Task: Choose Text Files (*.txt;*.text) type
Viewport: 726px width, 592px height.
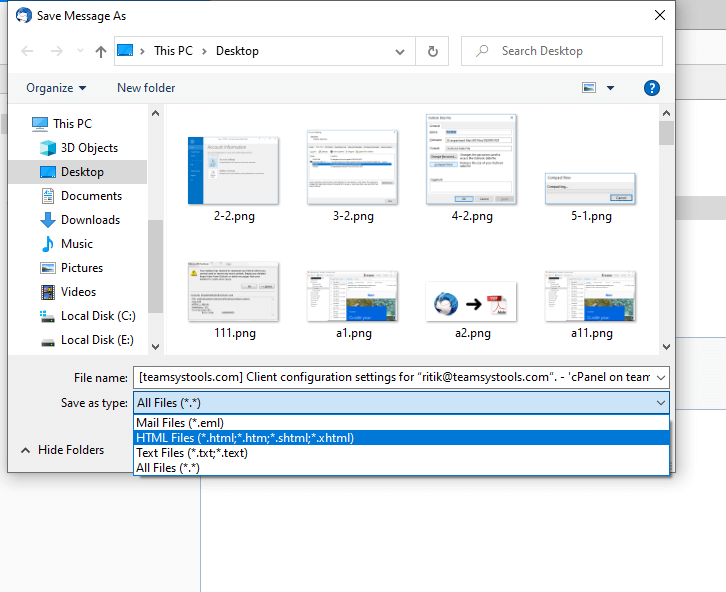Action: pos(401,453)
